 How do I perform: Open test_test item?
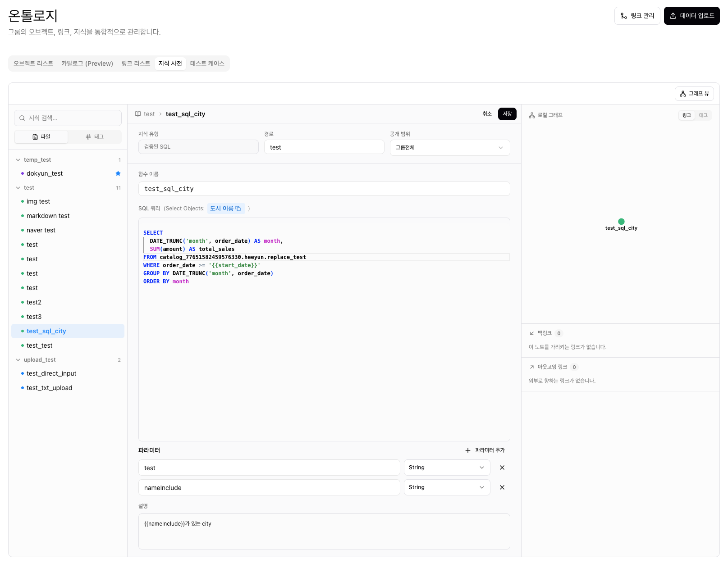pyautogui.click(x=68, y=345)
